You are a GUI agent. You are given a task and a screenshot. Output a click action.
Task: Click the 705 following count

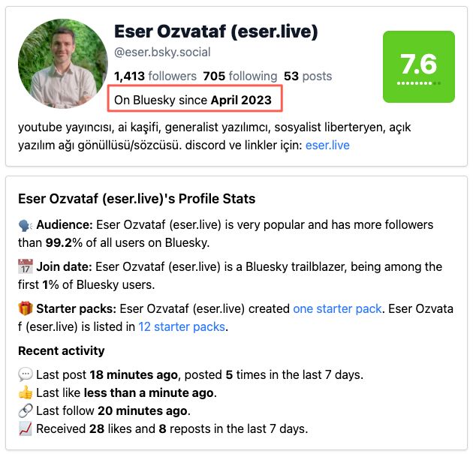[240, 76]
